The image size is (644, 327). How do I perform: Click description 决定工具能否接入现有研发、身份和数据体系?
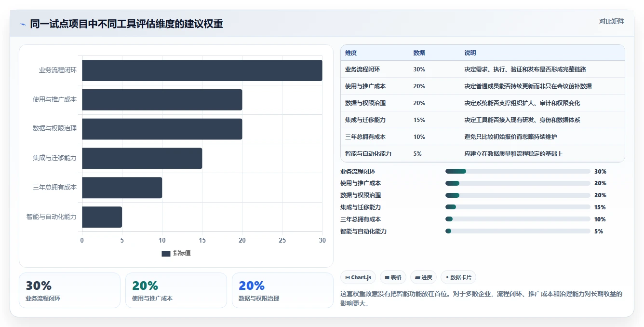[522, 120]
